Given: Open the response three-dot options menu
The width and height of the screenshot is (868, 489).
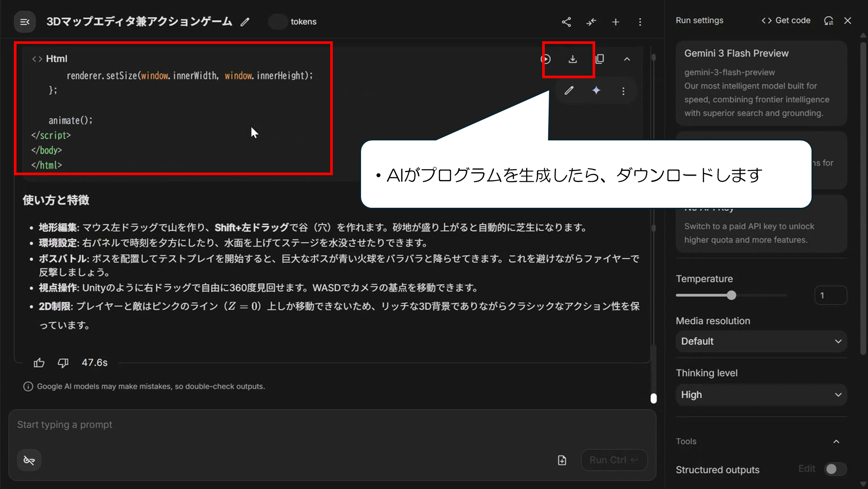Looking at the screenshot, I should pos(623,91).
